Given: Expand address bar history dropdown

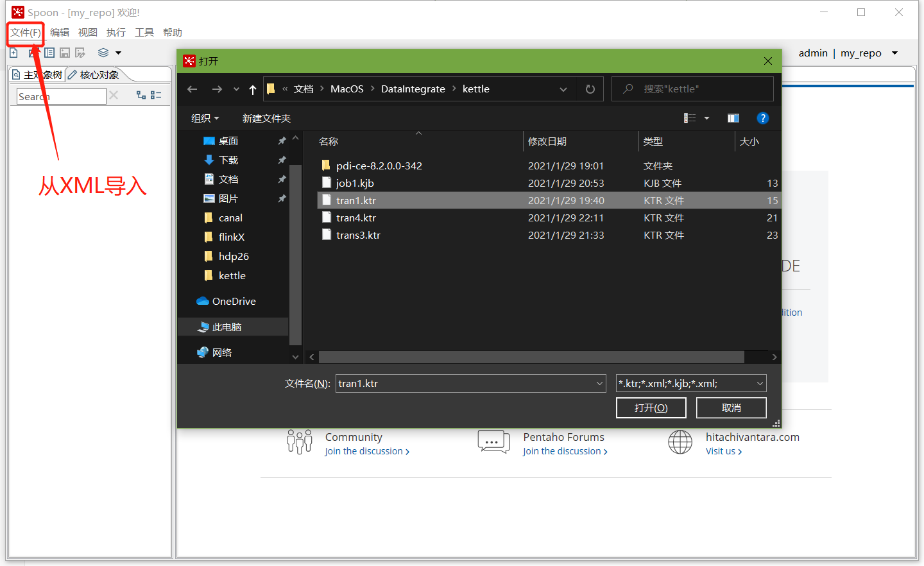Looking at the screenshot, I should pos(563,89).
